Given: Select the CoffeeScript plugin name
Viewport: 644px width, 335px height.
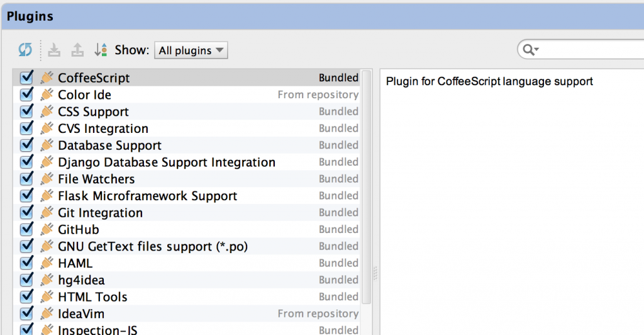Looking at the screenshot, I should tap(94, 77).
